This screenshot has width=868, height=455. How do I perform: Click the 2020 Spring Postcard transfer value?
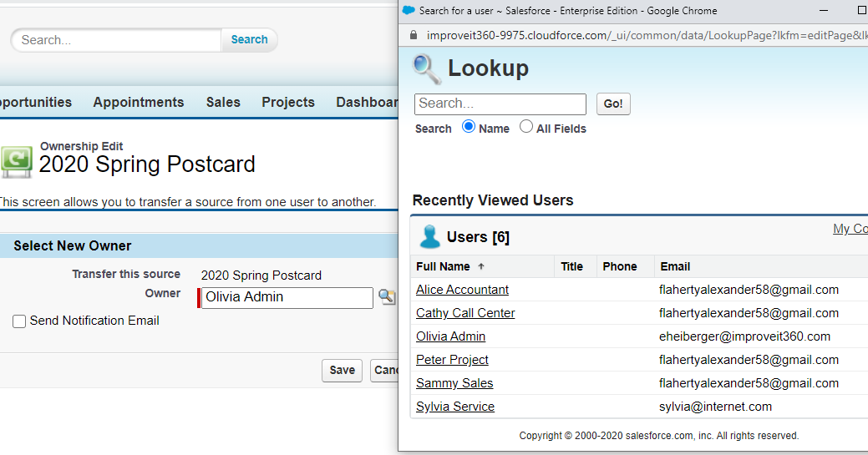click(261, 276)
